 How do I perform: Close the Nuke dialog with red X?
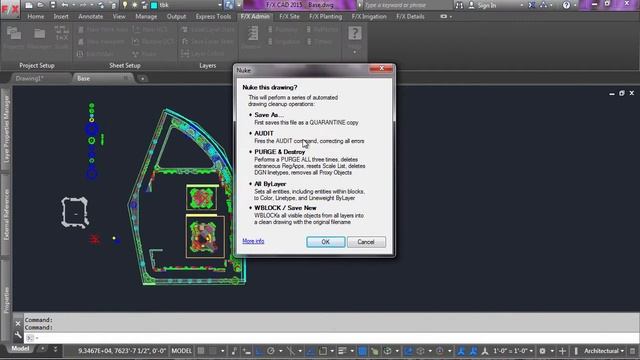pos(381,69)
